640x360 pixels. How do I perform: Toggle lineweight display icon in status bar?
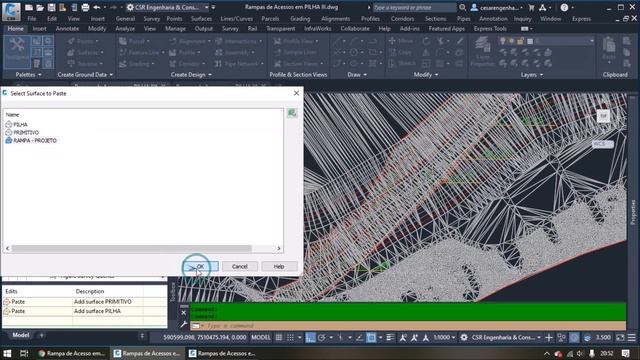[390, 338]
